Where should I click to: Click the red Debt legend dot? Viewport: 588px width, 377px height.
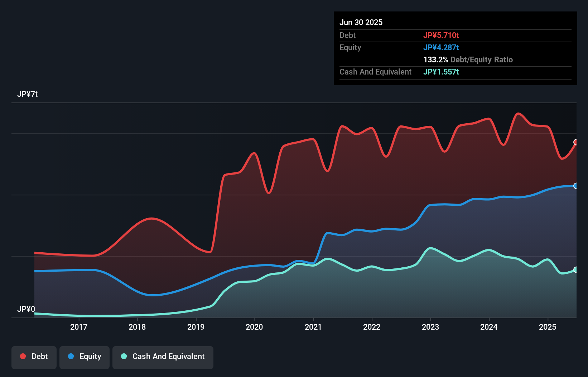point(23,356)
